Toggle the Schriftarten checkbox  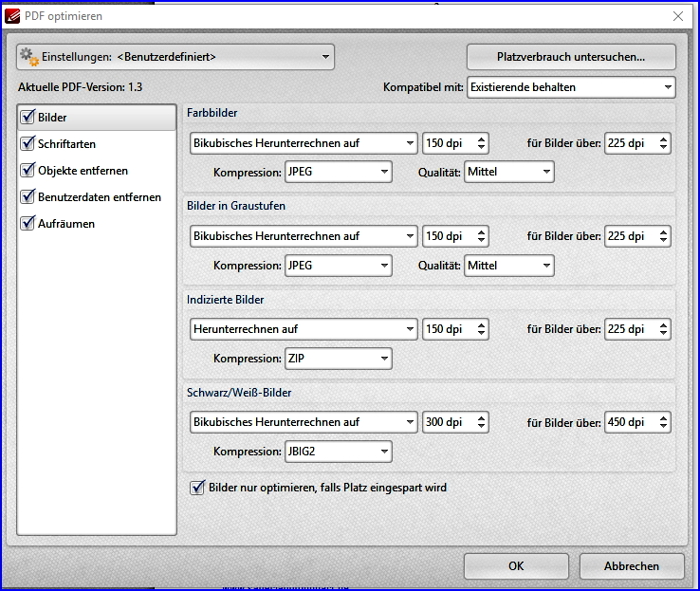click(28, 144)
